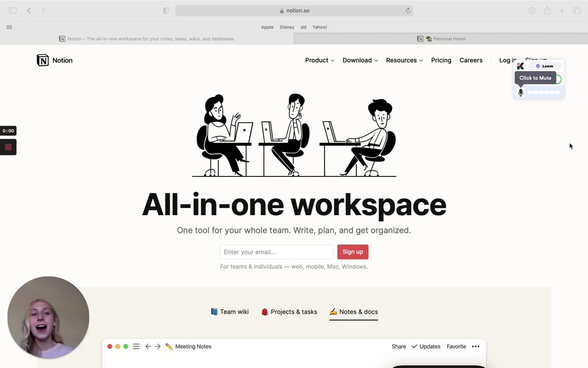Click the 0:00 recording timer
Screen dimensions: 588x368
pyautogui.click(x=8, y=131)
